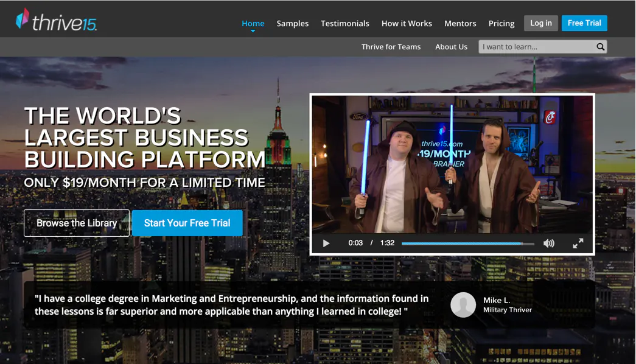The width and height of the screenshot is (636, 364).
Task: Click the thrive15 logo
Action: (x=56, y=20)
